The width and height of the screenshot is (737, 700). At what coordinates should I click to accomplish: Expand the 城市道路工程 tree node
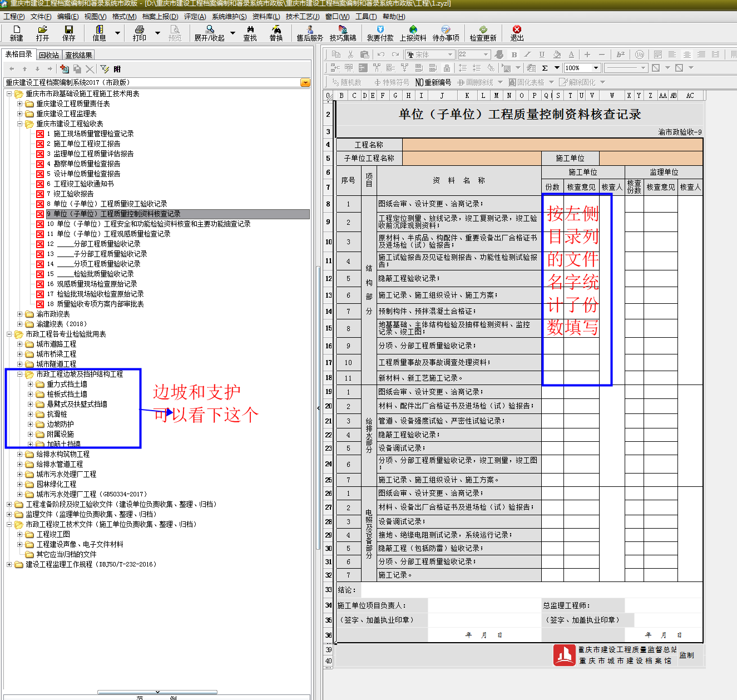[20, 344]
